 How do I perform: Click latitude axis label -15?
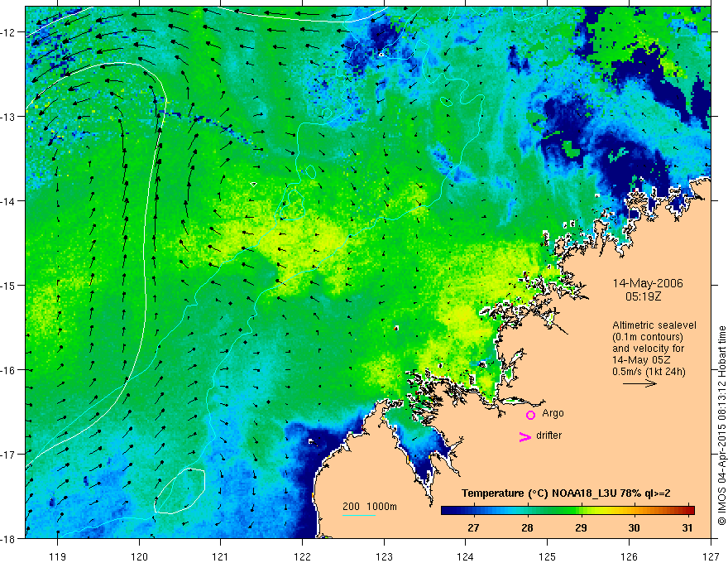[x=8, y=285]
